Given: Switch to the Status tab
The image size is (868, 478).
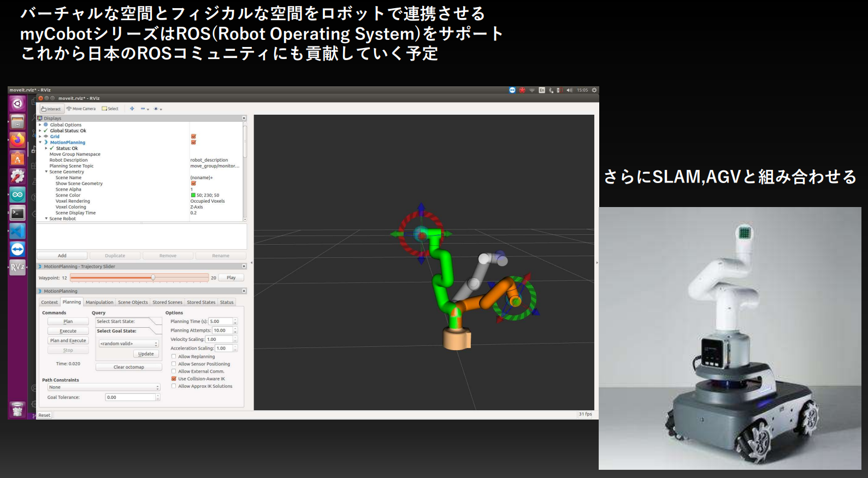Looking at the screenshot, I should click(x=227, y=302).
